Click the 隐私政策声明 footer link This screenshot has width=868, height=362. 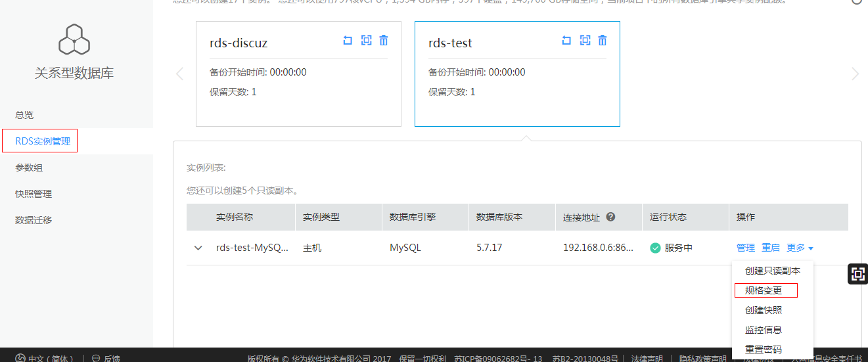(703, 359)
